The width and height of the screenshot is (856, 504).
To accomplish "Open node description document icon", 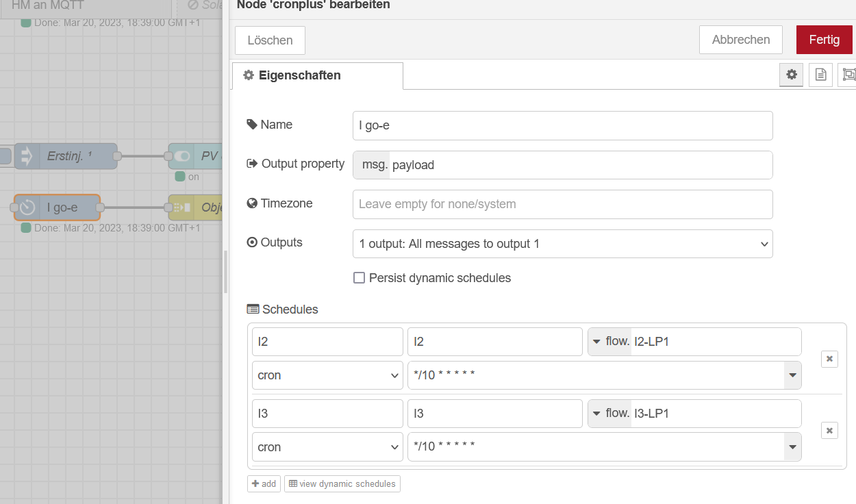I will (x=820, y=75).
